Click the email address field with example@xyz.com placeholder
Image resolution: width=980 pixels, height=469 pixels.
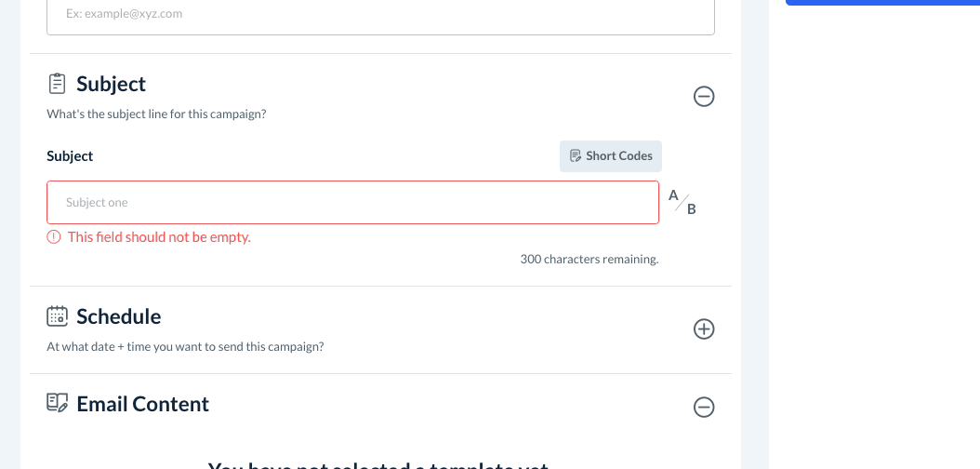[x=380, y=15]
